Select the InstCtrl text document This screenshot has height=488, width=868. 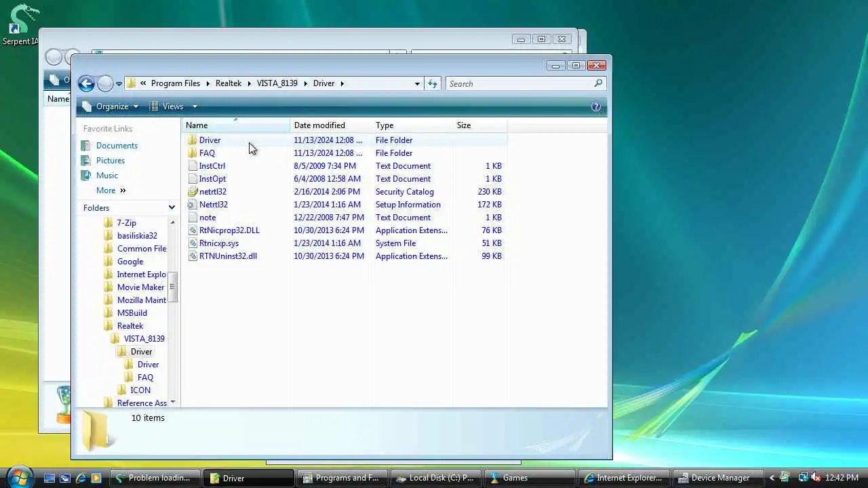tap(212, 166)
